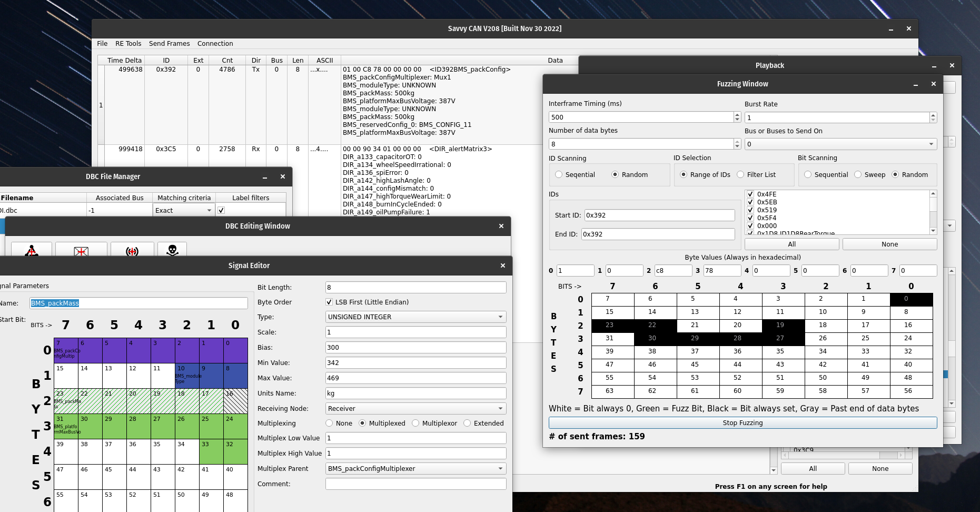Choose Sweep bit scanning option
Viewport: 980px width, 512px height.
tap(858, 175)
